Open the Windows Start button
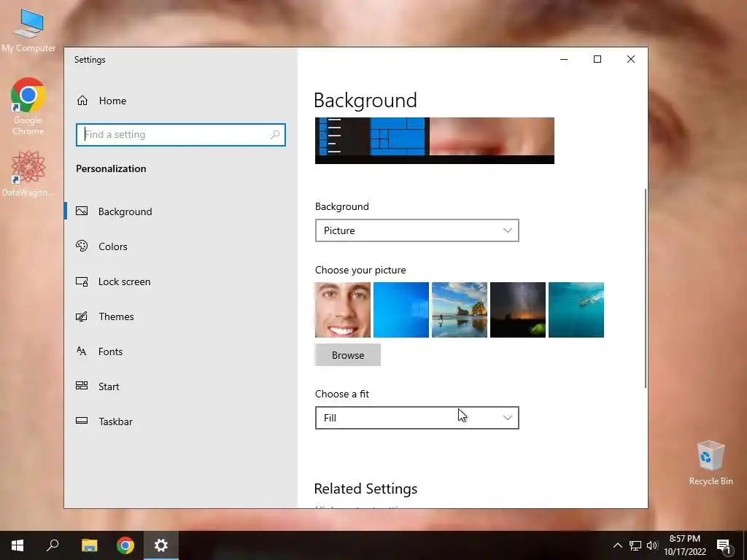This screenshot has height=560, width=747. tap(18, 545)
